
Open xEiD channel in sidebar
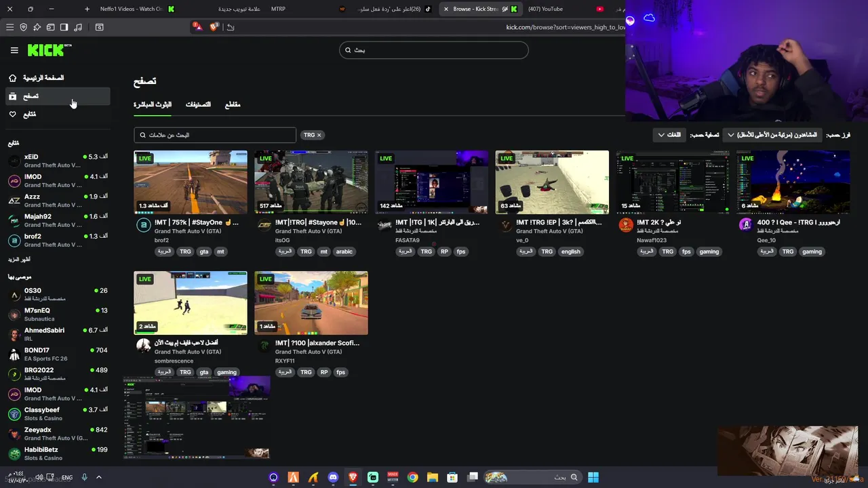tap(58, 161)
